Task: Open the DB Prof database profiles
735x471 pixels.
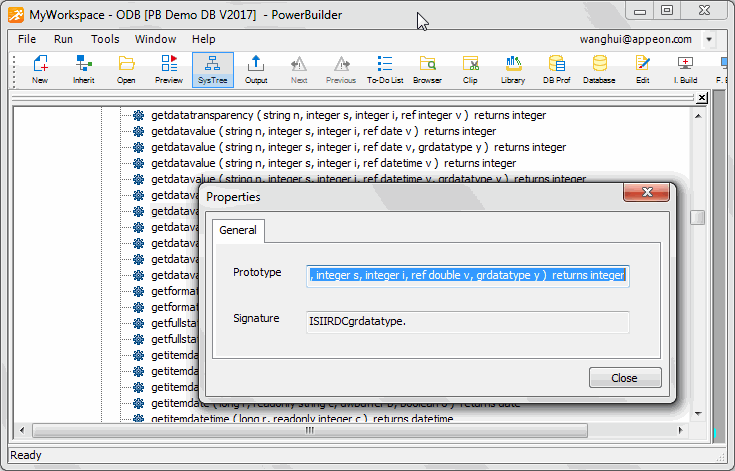Action: click(x=556, y=69)
